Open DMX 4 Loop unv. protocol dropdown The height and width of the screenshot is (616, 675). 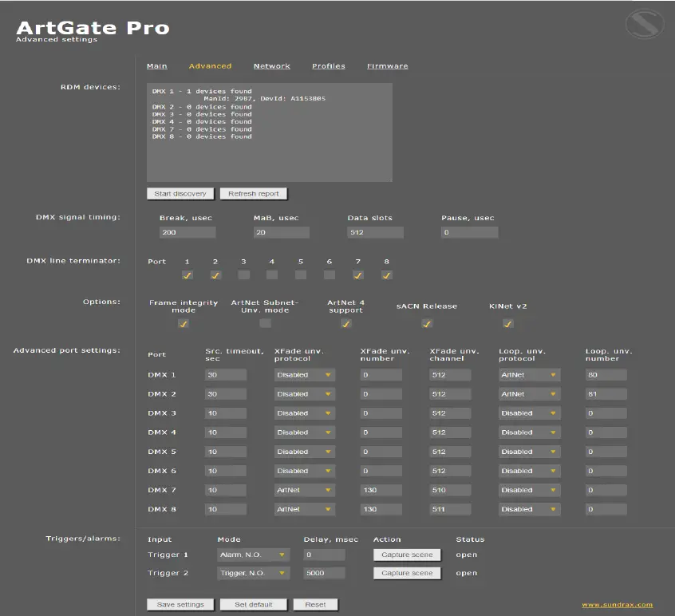530,432
